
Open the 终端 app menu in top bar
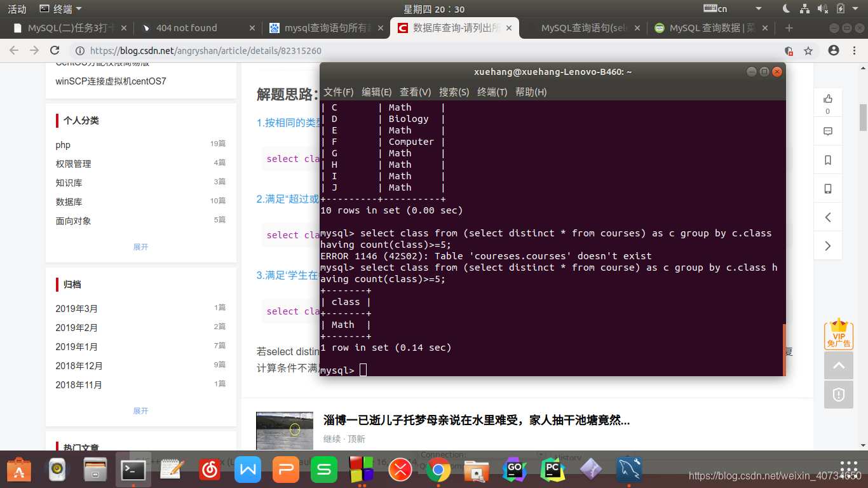click(60, 9)
